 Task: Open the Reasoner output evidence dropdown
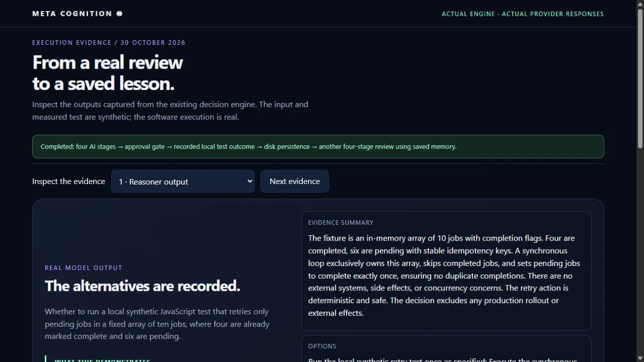[x=183, y=182]
